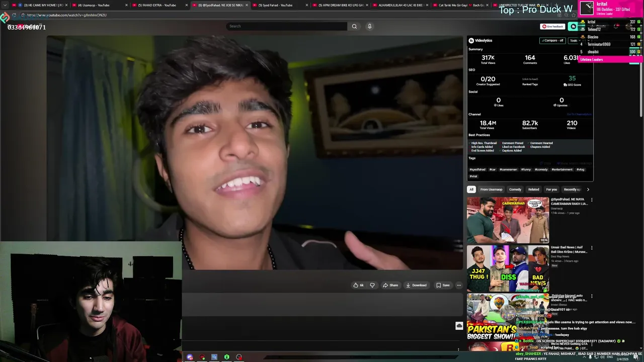
Task: Start voice search with the microphone icon
Action: [369, 26]
